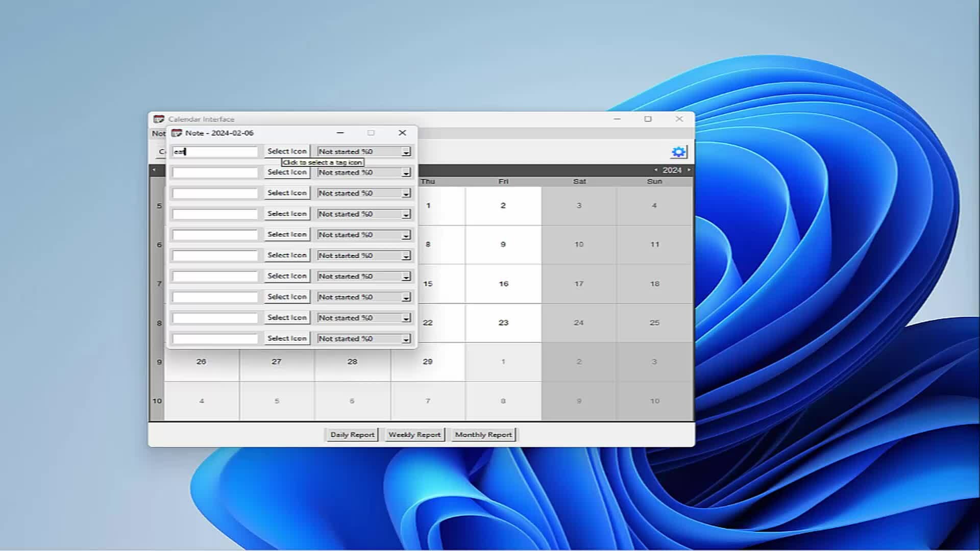This screenshot has height=551, width=980.
Task: Minimize the Note - 2024-02-06 window
Action: [340, 133]
